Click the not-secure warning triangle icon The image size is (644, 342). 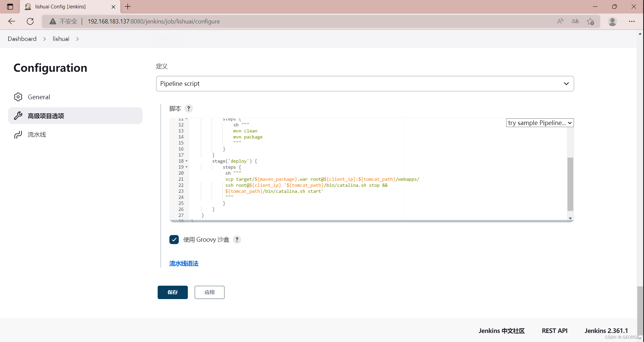click(x=53, y=21)
